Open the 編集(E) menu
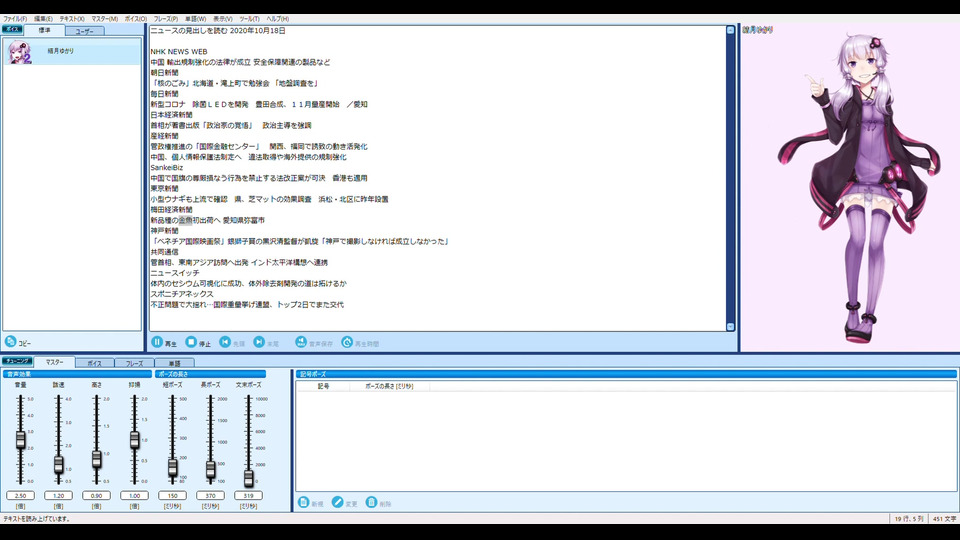Image resolution: width=960 pixels, height=540 pixels. pyautogui.click(x=43, y=19)
